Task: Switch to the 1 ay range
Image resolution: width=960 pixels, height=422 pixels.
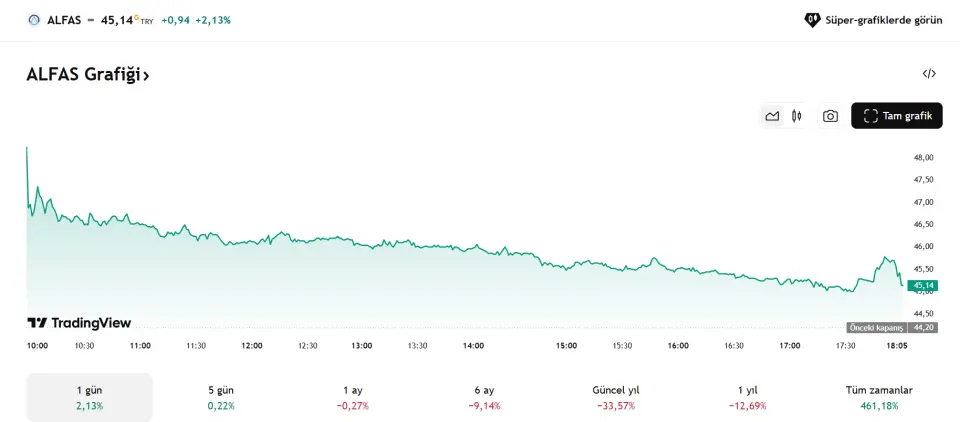Action: click(x=353, y=397)
